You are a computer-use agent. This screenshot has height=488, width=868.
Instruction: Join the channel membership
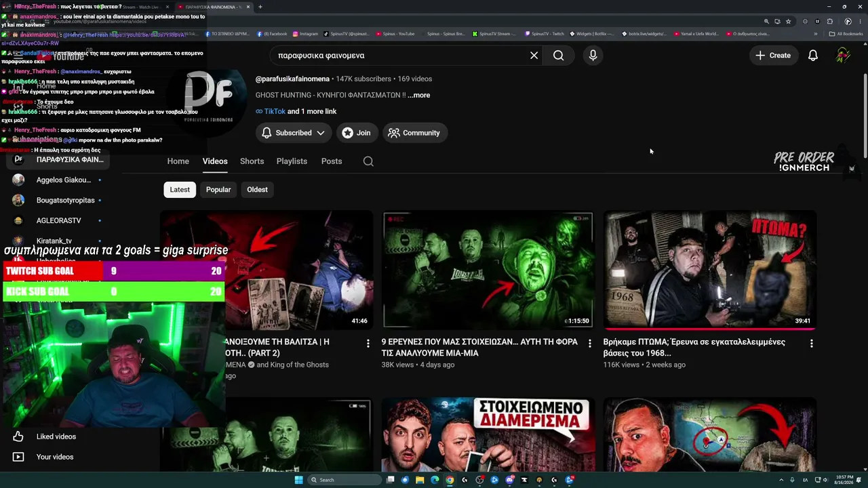[357, 133]
